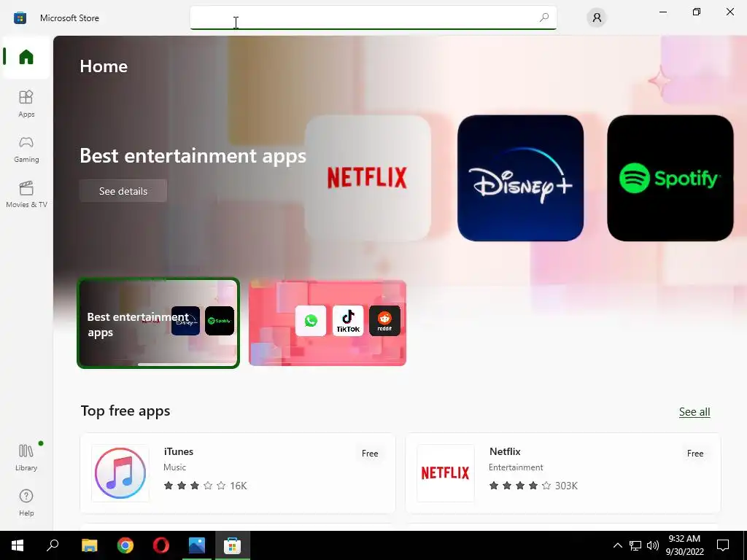The width and height of the screenshot is (747, 560).
Task: Open the Library
Action: coord(26,458)
